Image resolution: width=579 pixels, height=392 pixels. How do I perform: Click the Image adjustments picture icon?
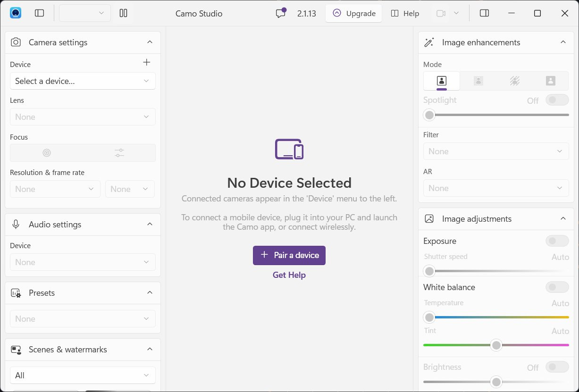coord(429,219)
